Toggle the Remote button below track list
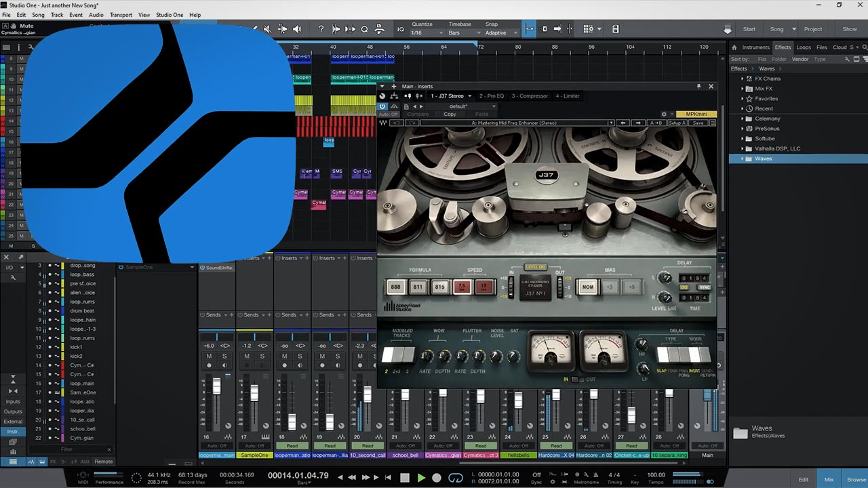The image size is (868, 488). [104, 462]
